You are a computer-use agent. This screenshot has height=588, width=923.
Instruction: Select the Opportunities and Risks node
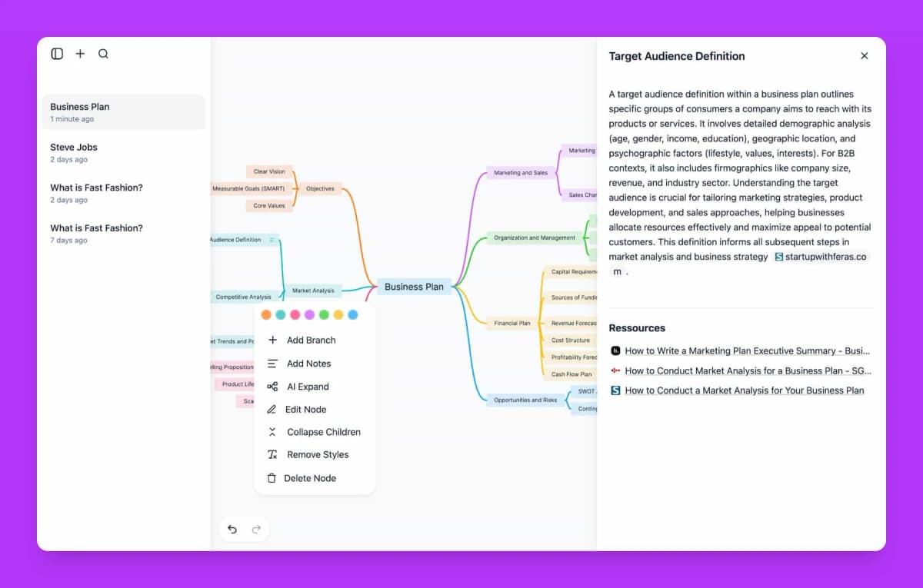tap(525, 400)
